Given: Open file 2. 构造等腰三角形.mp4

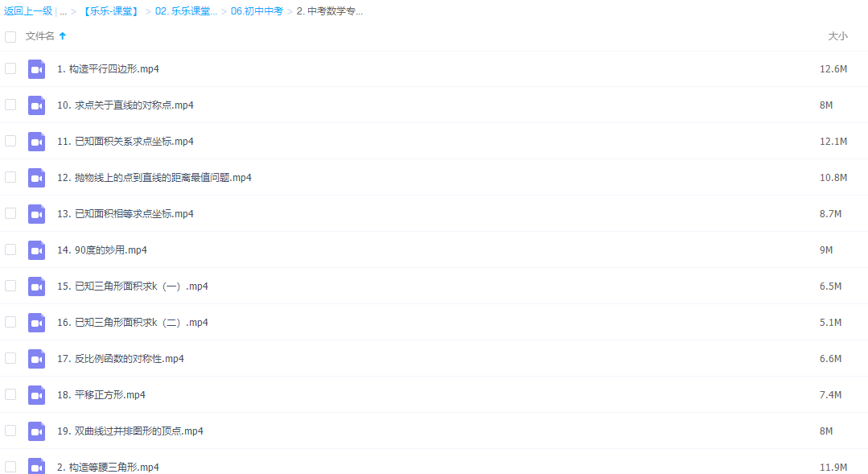Looking at the screenshot, I should tap(108, 467).
